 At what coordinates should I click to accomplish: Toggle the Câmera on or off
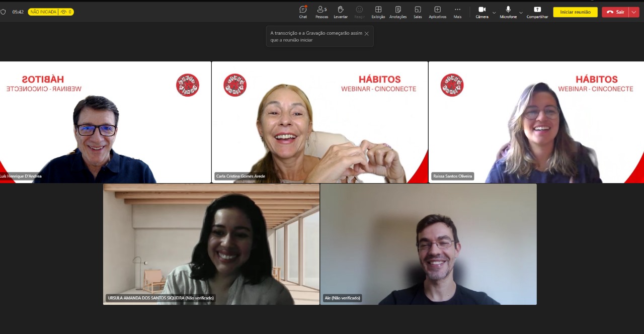481,11
